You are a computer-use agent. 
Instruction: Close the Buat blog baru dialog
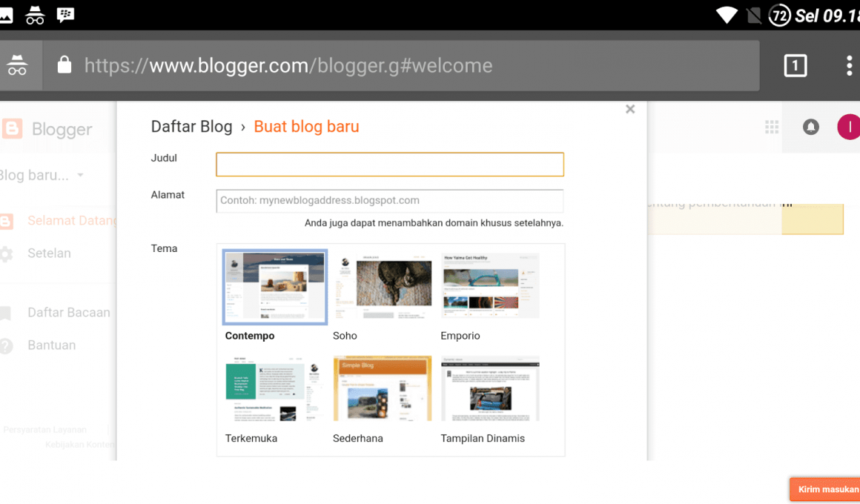[x=630, y=109]
